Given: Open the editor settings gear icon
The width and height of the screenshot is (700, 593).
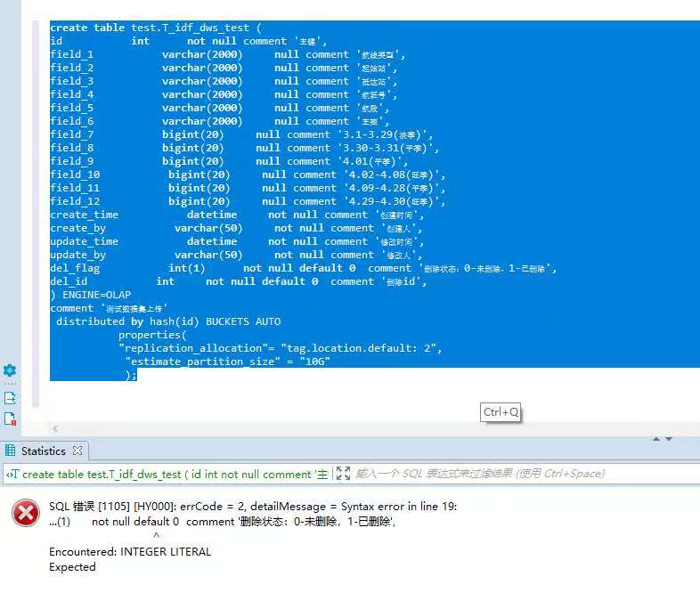Looking at the screenshot, I should tap(10, 370).
